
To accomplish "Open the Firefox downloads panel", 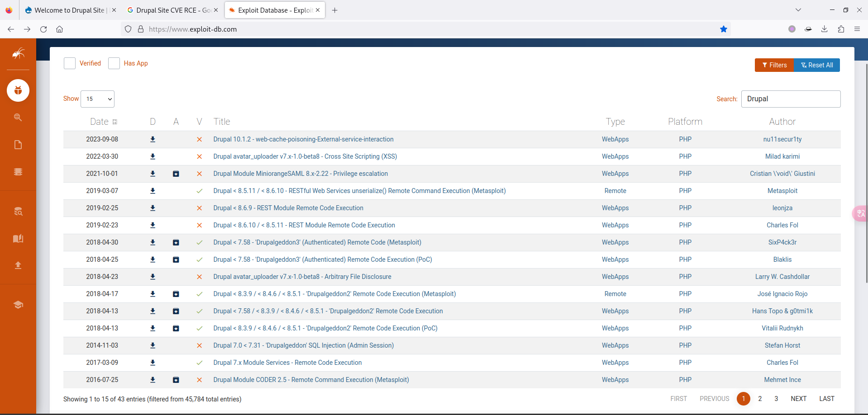I will [825, 29].
